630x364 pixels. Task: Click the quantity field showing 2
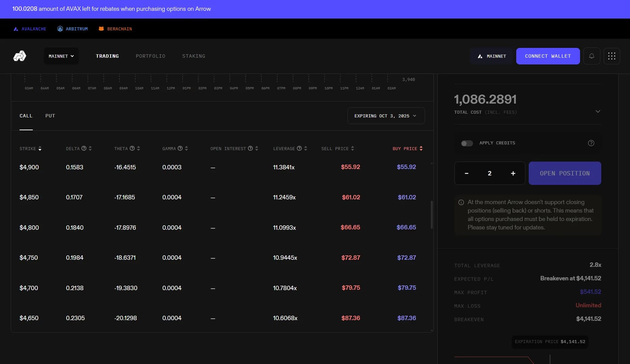pyautogui.click(x=490, y=173)
